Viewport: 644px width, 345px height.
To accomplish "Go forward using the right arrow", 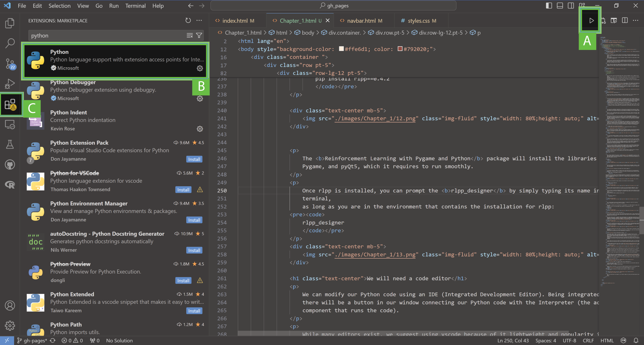I will pyautogui.click(x=201, y=5).
